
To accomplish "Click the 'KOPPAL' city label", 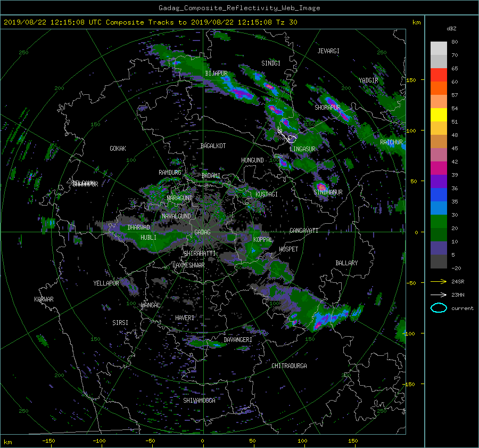I will click(263, 239).
